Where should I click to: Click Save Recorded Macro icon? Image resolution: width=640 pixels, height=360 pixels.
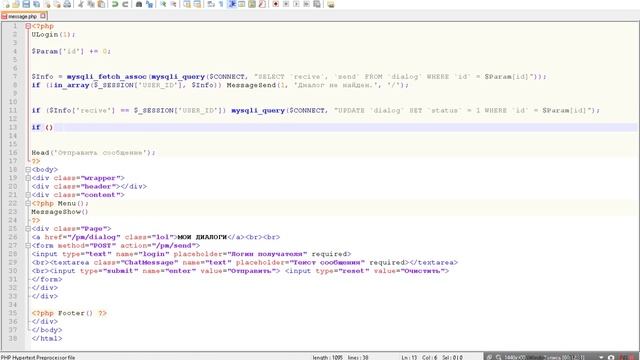[x=317, y=4]
